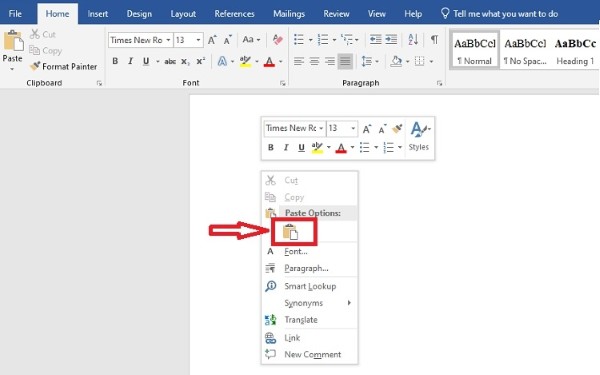Click Styles button in the mini toolbar
Image resolution: width=600 pixels, height=375 pixels.
(x=419, y=136)
